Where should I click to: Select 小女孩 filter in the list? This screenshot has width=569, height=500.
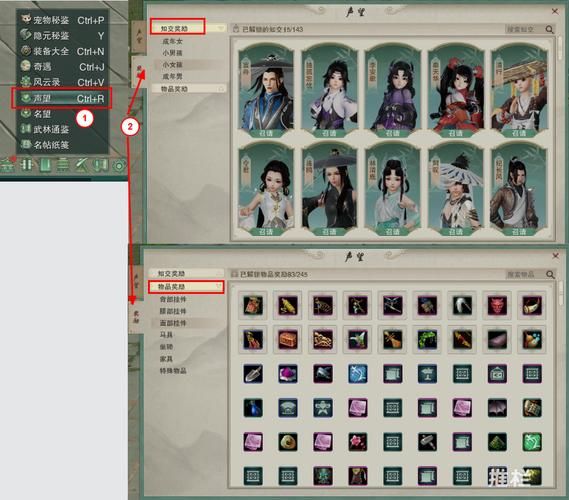[x=172, y=65]
